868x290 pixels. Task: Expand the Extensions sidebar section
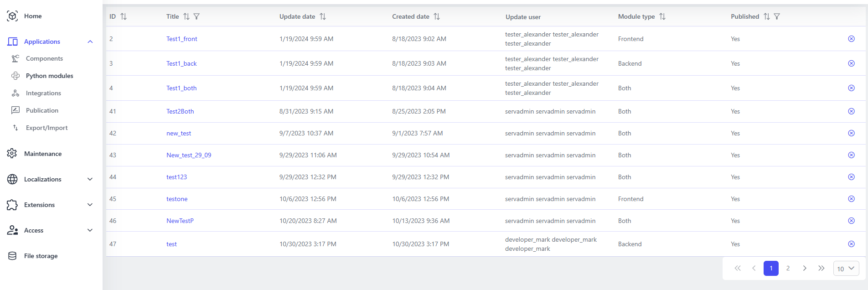pos(90,205)
